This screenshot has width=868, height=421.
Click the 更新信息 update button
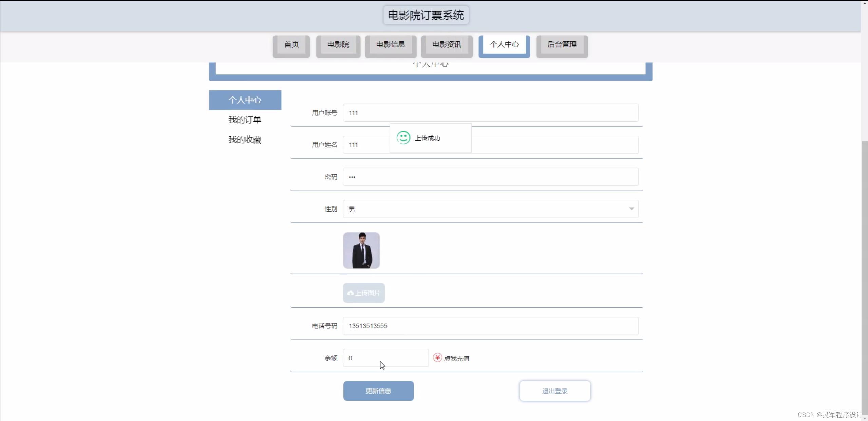378,391
